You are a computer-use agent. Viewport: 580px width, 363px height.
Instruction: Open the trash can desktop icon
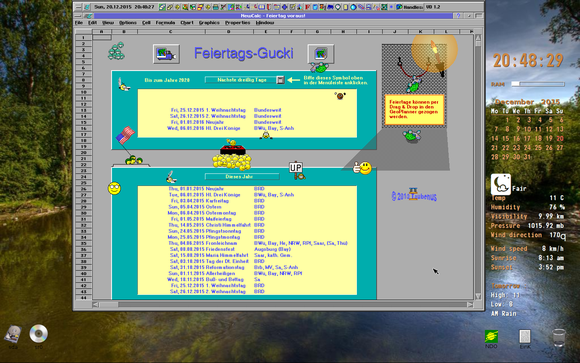[559, 337]
